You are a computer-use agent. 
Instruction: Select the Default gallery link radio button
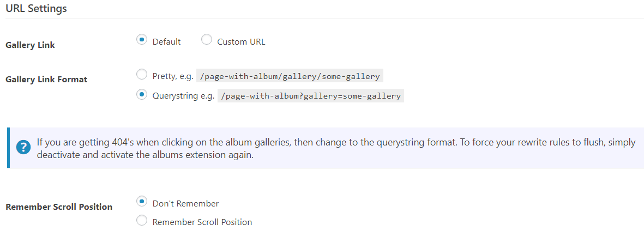click(142, 40)
